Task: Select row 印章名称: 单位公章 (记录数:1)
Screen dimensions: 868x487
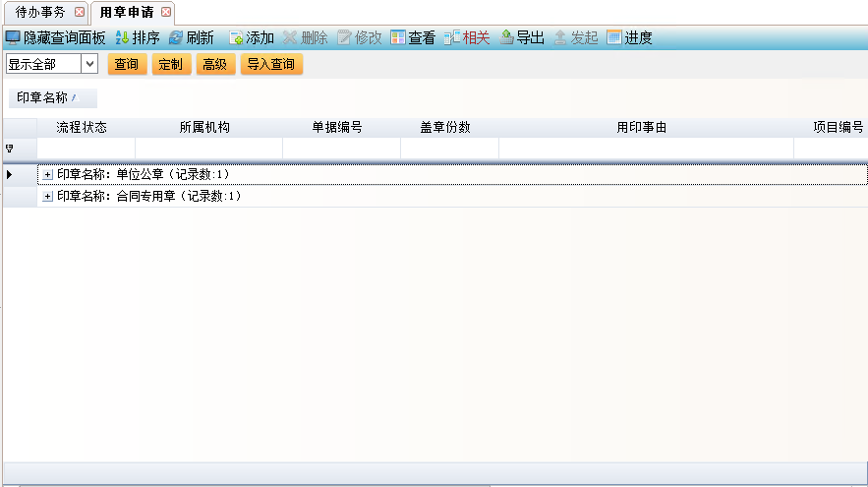Action: pos(452,174)
